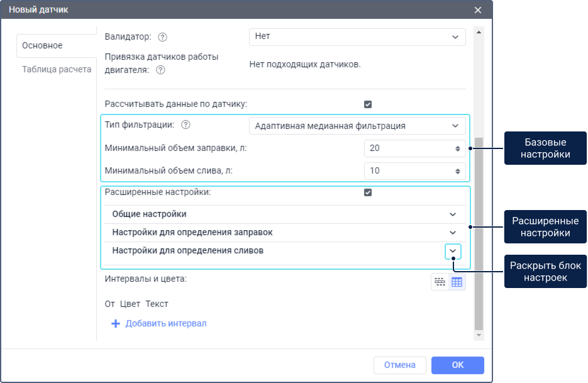The width and height of the screenshot is (588, 383).
Task: Uncheck Рассчитывать данные по датчику checkbox
Action: tap(368, 104)
